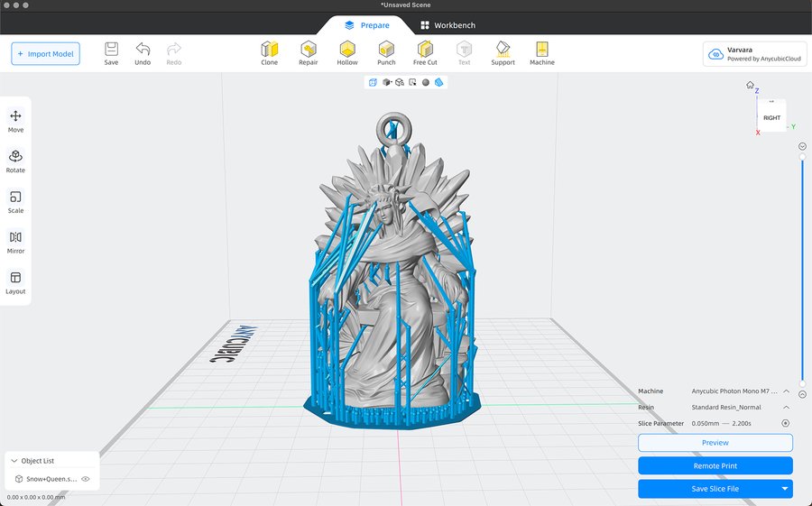Expand the Machine selection chevron
812x506 pixels.
pos(786,391)
